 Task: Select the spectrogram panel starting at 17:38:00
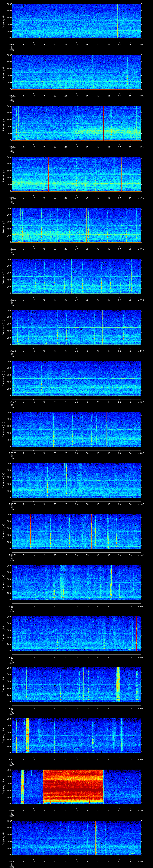coord(77,378)
